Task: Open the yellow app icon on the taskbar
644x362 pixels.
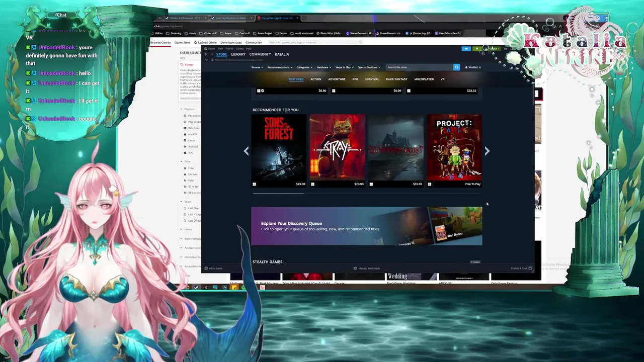Action: [x=234, y=288]
